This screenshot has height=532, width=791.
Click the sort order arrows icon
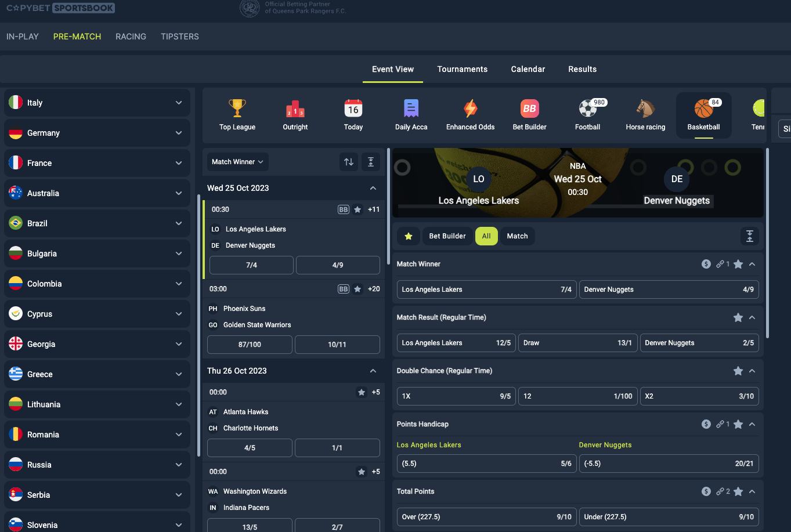pyautogui.click(x=349, y=162)
